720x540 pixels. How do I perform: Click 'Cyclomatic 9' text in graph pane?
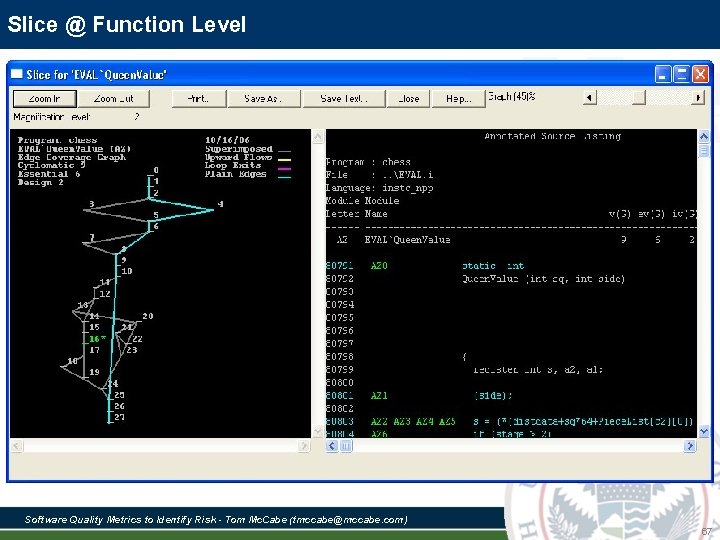51,165
